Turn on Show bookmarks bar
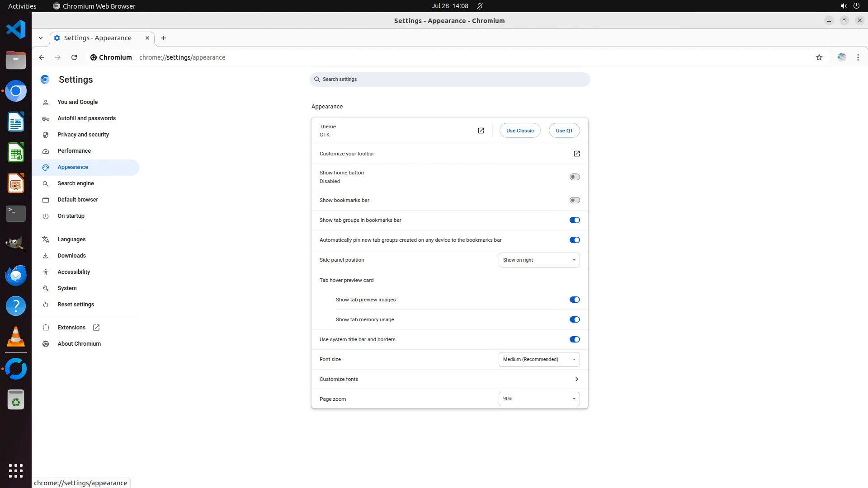Image resolution: width=868 pixels, height=488 pixels. pyautogui.click(x=574, y=200)
